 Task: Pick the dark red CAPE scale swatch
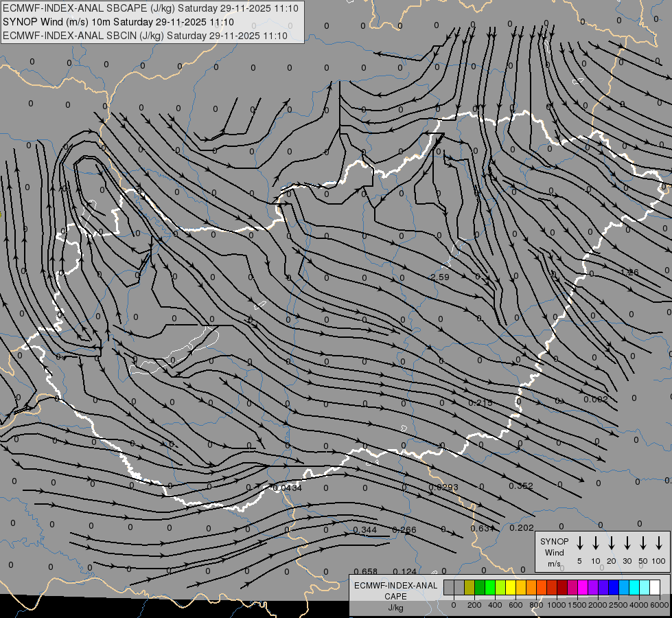coord(562,587)
